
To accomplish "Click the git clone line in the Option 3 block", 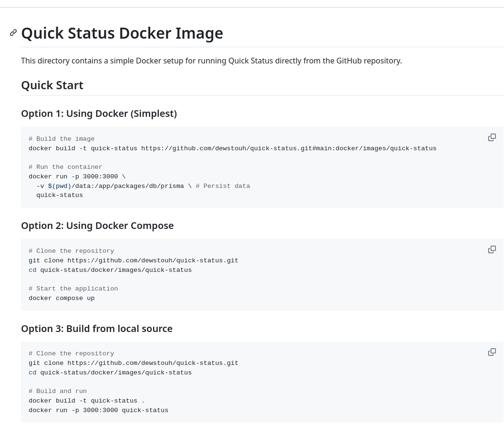I will coord(134,363).
